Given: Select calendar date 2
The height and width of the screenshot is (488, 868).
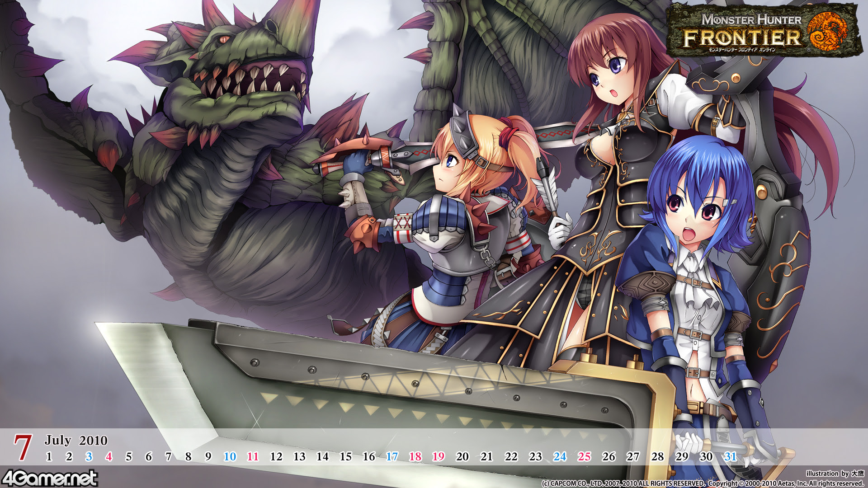Looking at the screenshot, I should point(69,456).
